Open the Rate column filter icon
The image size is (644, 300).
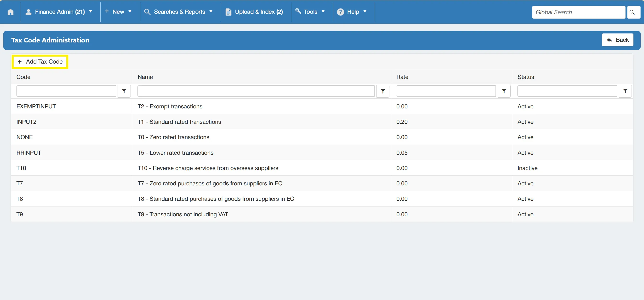coord(504,91)
